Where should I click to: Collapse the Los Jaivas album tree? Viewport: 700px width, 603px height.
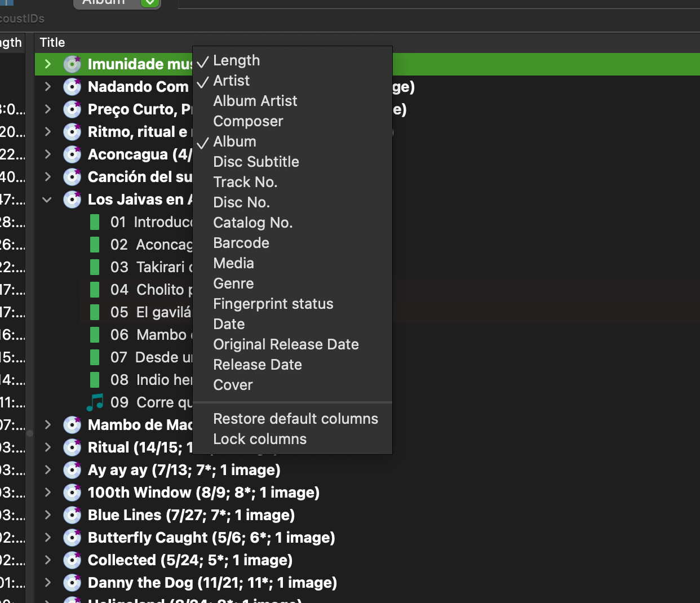[x=47, y=199]
